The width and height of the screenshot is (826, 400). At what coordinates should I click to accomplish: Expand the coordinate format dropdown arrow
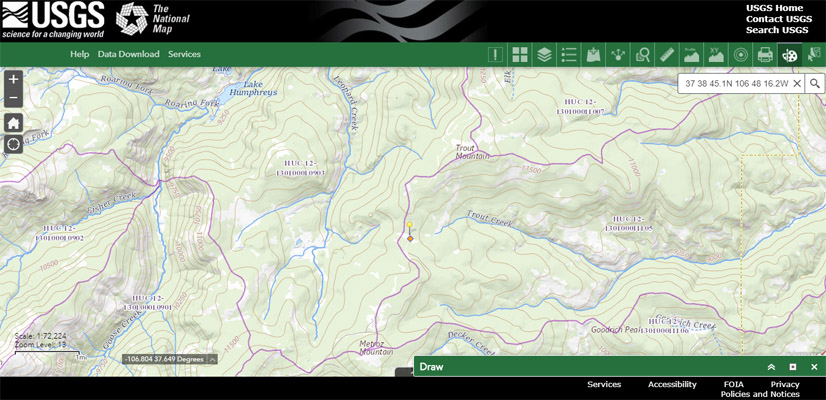213,359
